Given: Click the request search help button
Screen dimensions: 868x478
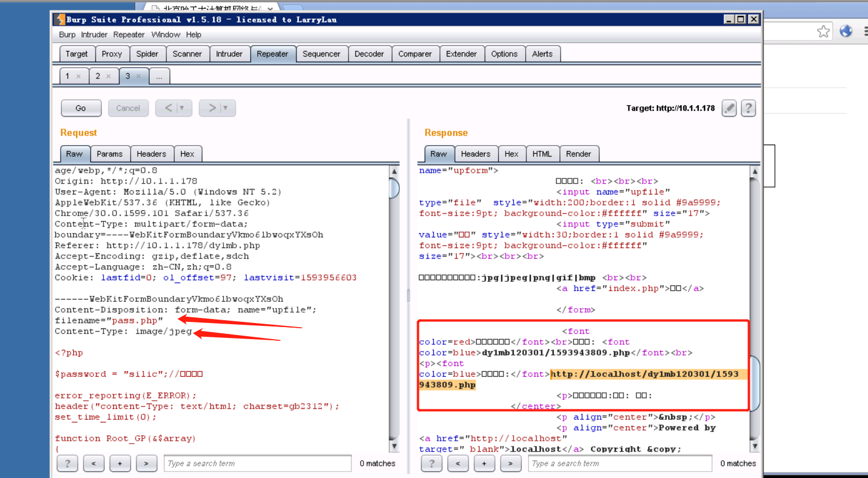Looking at the screenshot, I should pos(67,464).
